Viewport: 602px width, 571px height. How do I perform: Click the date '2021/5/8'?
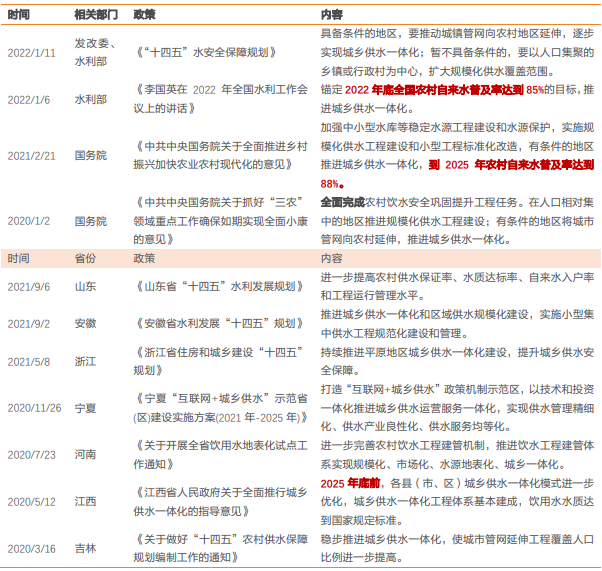pyautogui.click(x=29, y=362)
